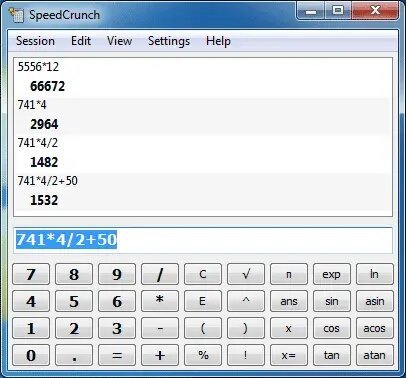
Task: Select history result 66672
Action: 47,86
